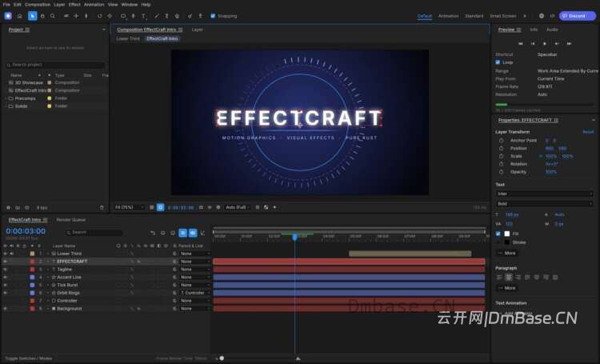
Task: Select the Rotation tool in the toolbar
Action: point(99,16)
